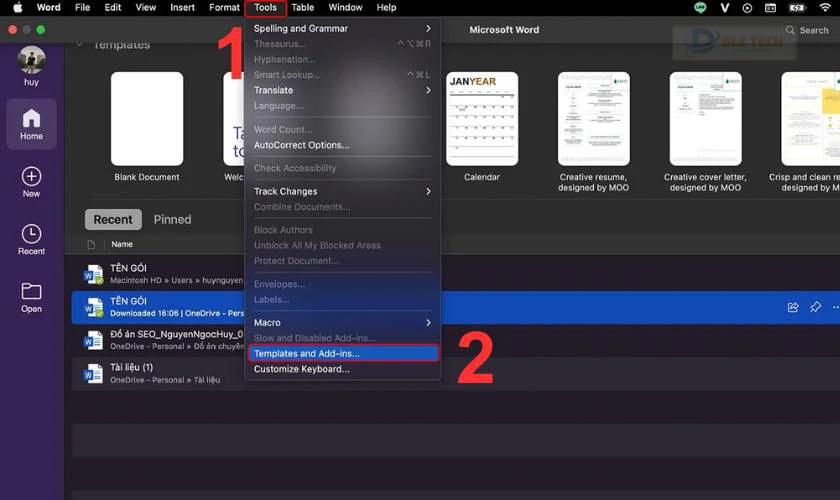This screenshot has height=500, width=840.
Task: Click the Search field
Action: [x=809, y=30]
